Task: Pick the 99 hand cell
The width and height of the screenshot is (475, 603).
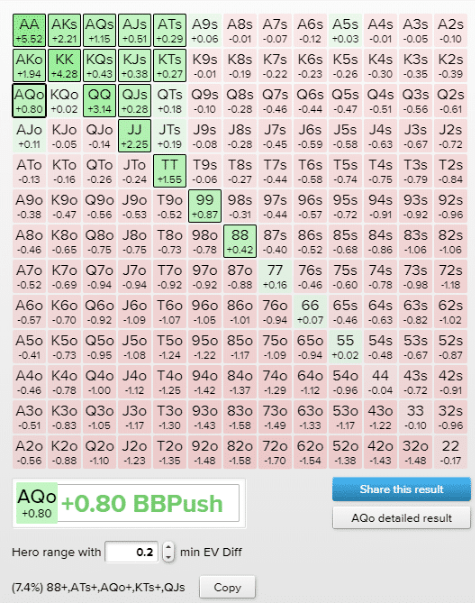Action: (205, 206)
